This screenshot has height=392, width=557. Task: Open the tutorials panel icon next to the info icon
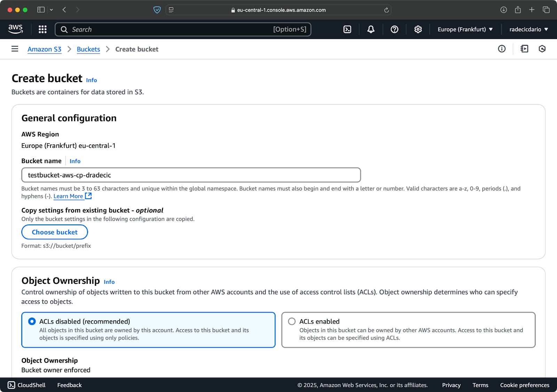pos(524,49)
